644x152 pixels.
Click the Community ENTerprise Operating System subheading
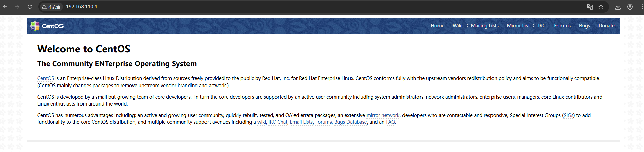tap(117, 64)
